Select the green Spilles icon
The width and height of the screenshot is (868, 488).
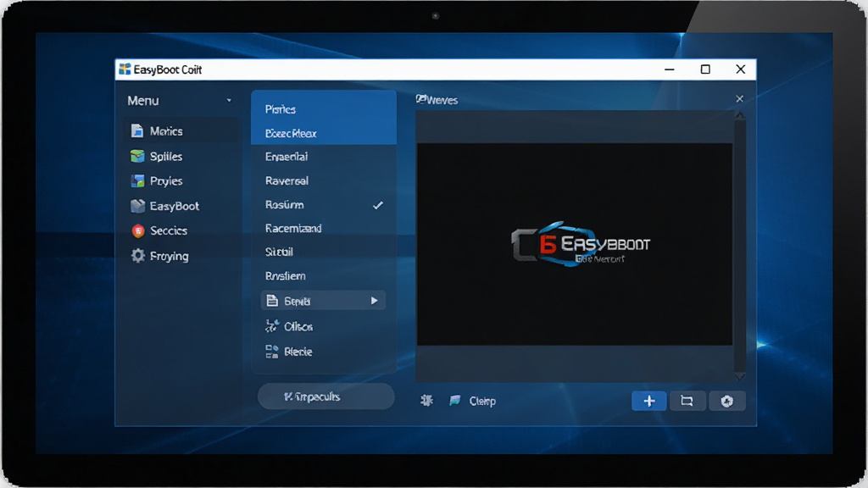click(137, 156)
